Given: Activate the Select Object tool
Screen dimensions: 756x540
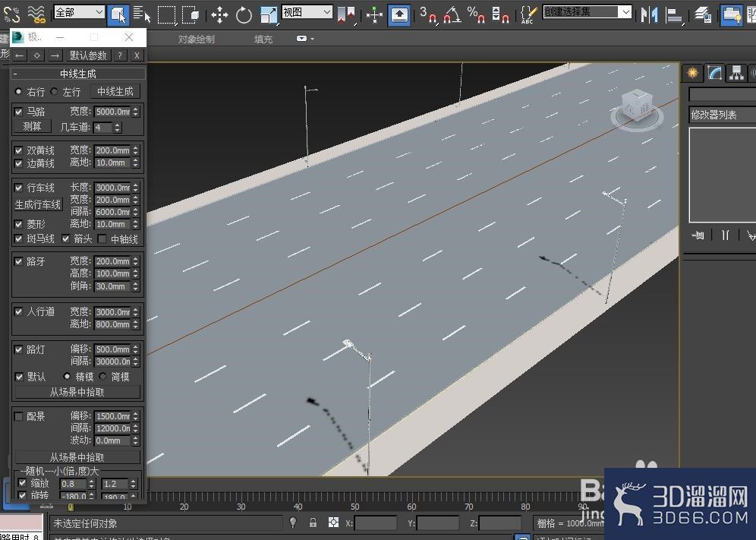Looking at the screenshot, I should tap(118, 15).
